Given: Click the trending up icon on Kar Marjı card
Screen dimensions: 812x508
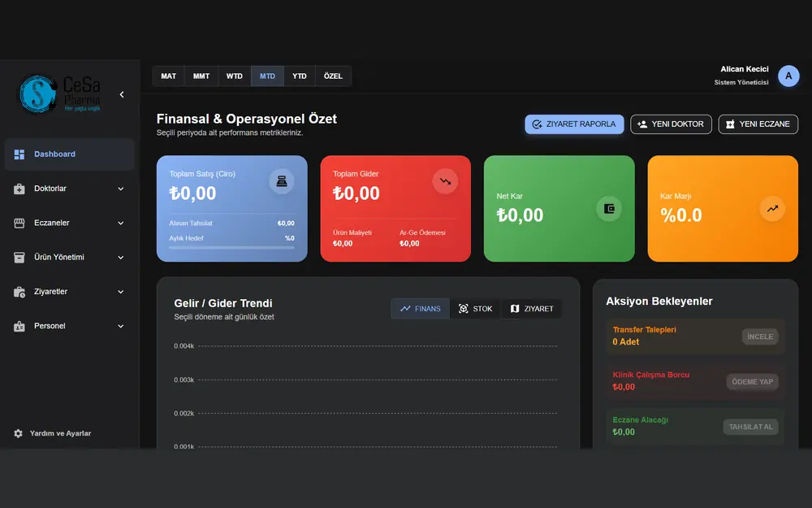Looking at the screenshot, I should tap(772, 209).
